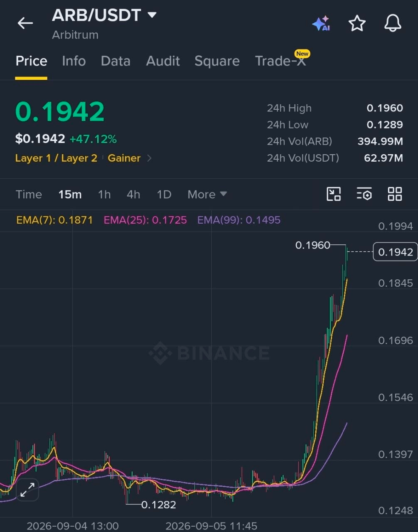
Task: Open the ARB/USDT pair selector dropdown arrow
Action: coord(152,15)
